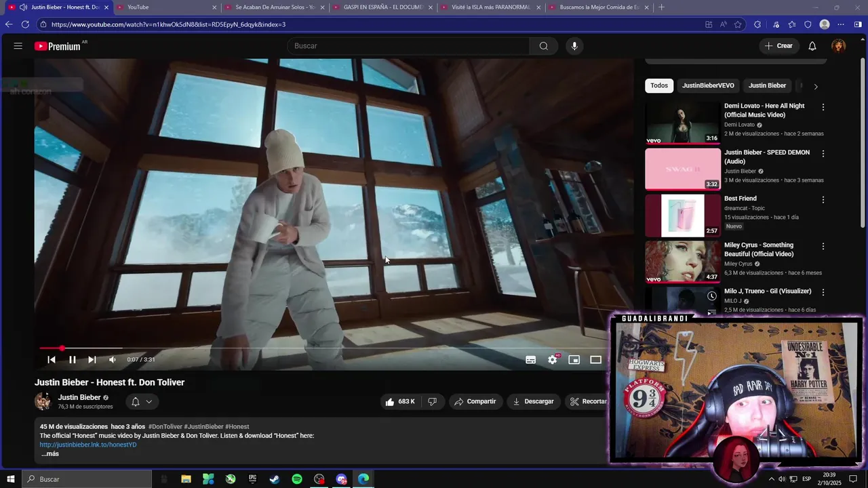Open options menu for Demi Lovato video

pos(823,107)
